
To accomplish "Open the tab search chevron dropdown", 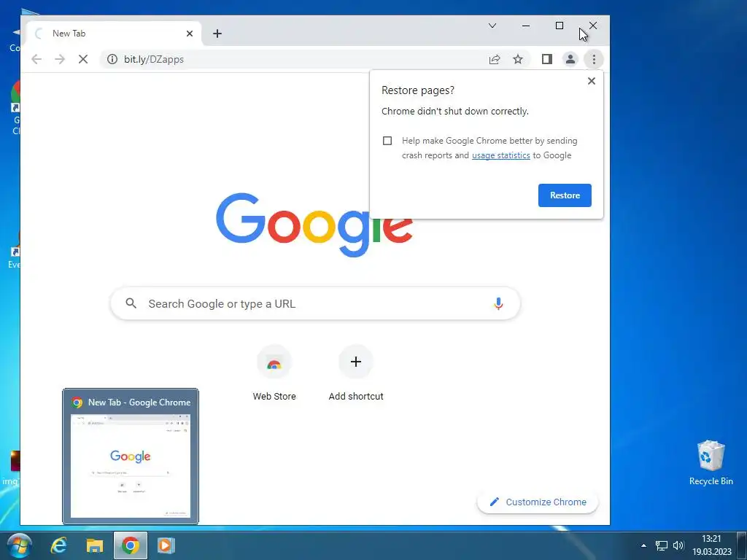I will [x=492, y=26].
